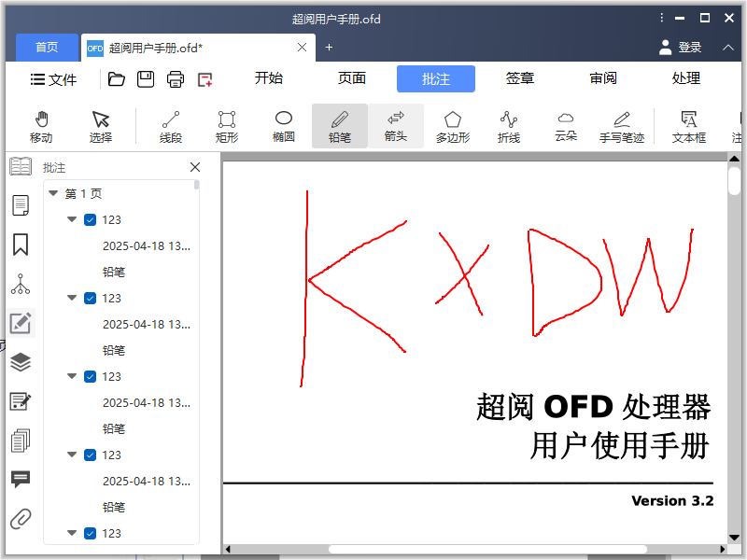Collapse the 第 1 页 tree node
The width and height of the screenshot is (747, 560).
pos(53,193)
